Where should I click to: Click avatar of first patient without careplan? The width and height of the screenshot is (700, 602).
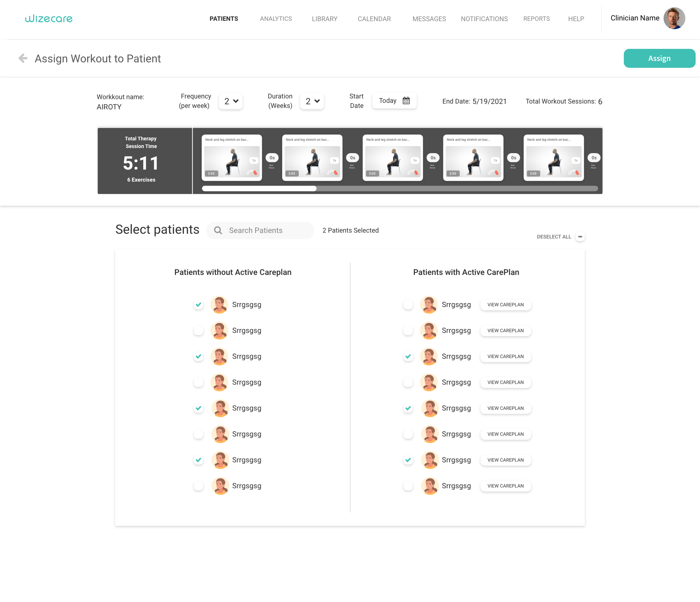pos(219,304)
